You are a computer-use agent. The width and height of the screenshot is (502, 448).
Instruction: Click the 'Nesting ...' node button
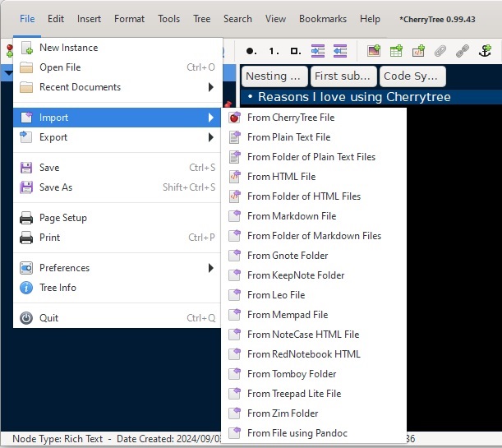[274, 76]
